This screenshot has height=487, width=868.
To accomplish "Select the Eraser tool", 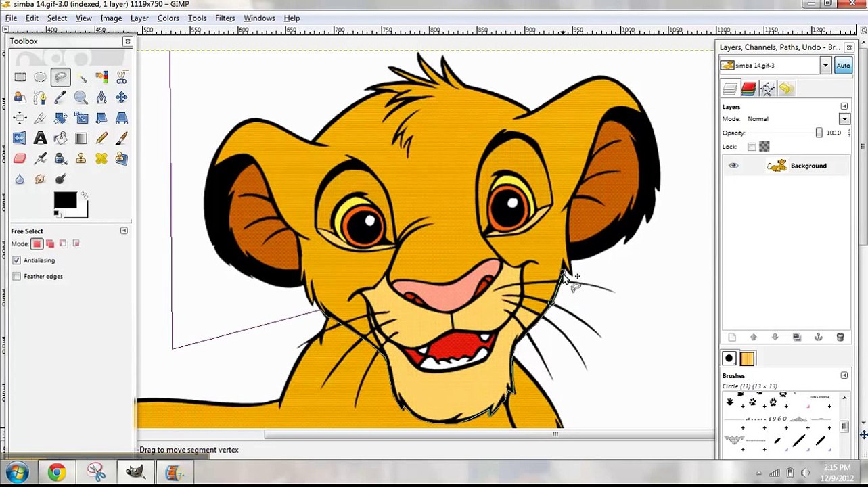I will click(20, 159).
